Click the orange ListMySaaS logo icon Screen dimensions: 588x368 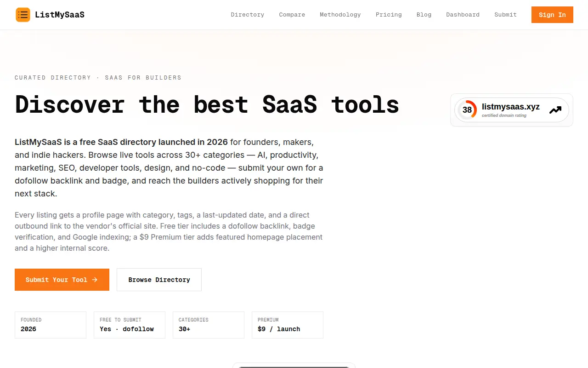point(23,15)
